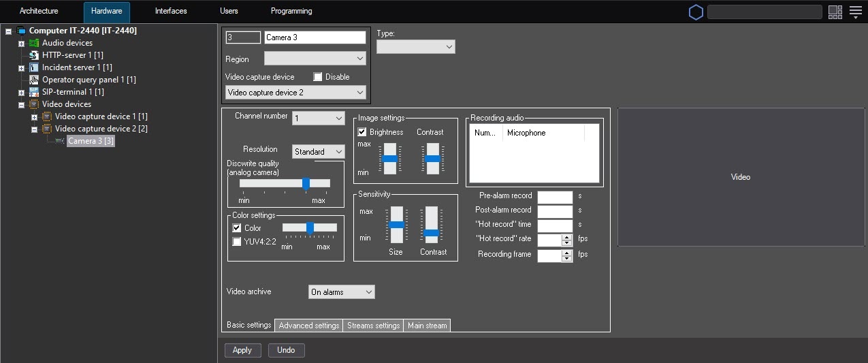Click the SIP-terminal 1 icon
Viewport: 868px width, 363px height.
tap(34, 92)
